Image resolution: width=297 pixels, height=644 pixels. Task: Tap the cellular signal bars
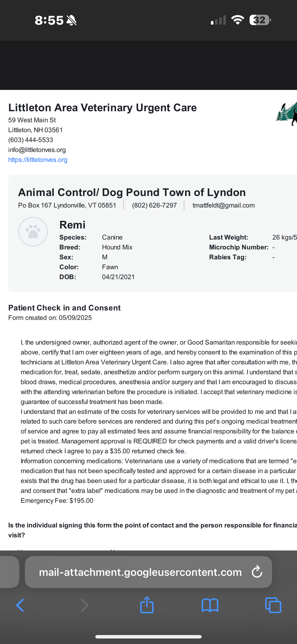(x=218, y=20)
